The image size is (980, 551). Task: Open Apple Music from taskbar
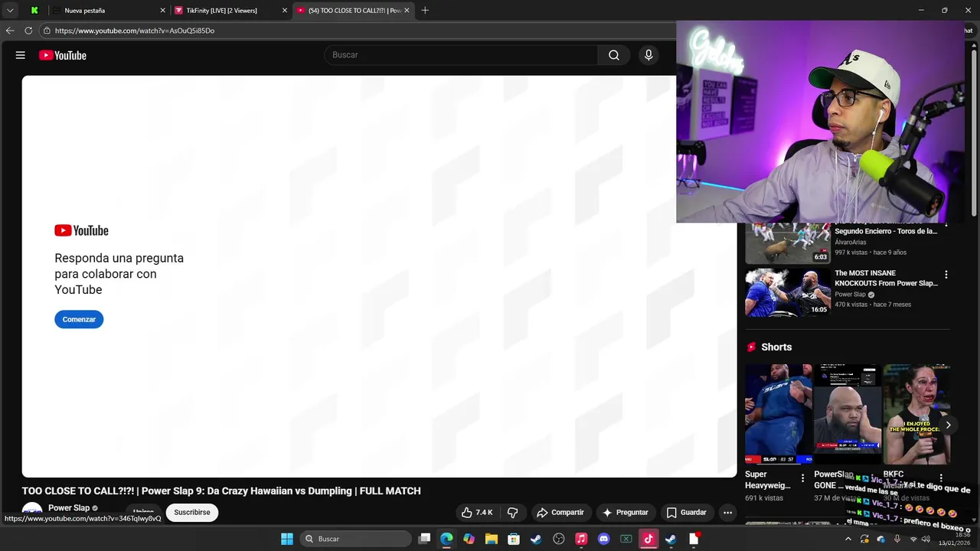pyautogui.click(x=581, y=539)
